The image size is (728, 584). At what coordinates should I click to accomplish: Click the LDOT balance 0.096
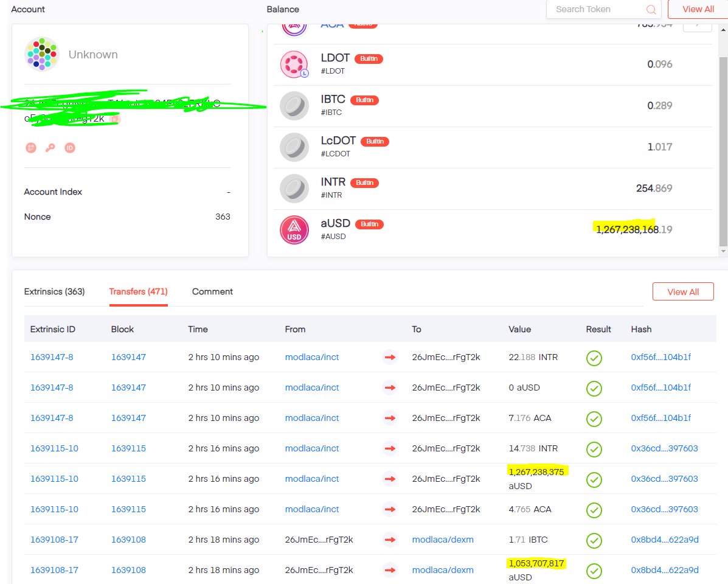(x=660, y=64)
